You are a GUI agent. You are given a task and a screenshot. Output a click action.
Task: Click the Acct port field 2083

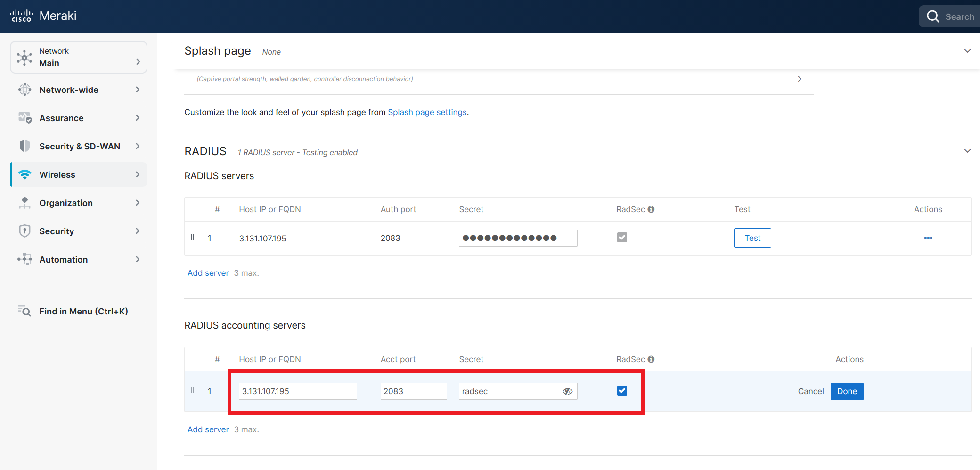pyautogui.click(x=414, y=391)
